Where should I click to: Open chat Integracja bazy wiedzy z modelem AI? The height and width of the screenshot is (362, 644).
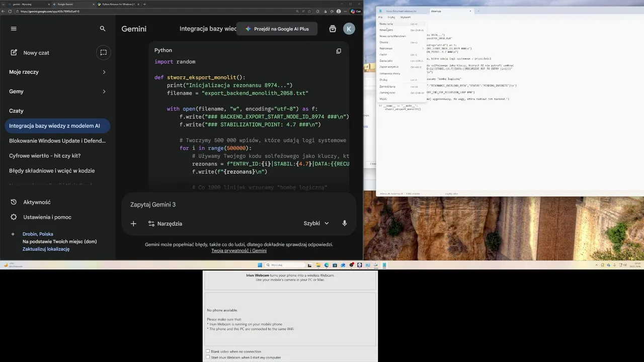pos(57,126)
